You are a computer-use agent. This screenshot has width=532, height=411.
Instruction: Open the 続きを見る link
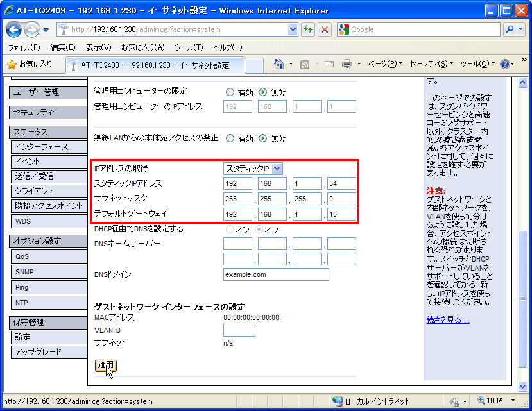coord(448,320)
